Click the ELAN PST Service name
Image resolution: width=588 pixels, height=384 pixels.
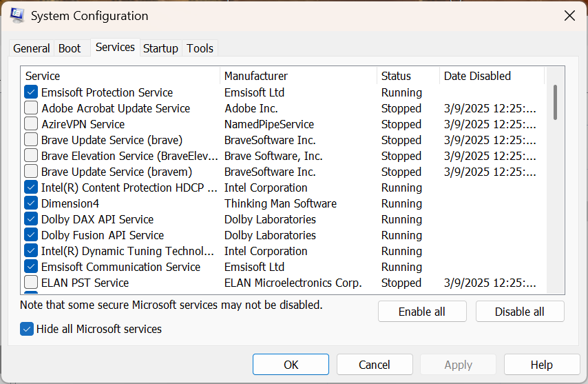[85, 283]
